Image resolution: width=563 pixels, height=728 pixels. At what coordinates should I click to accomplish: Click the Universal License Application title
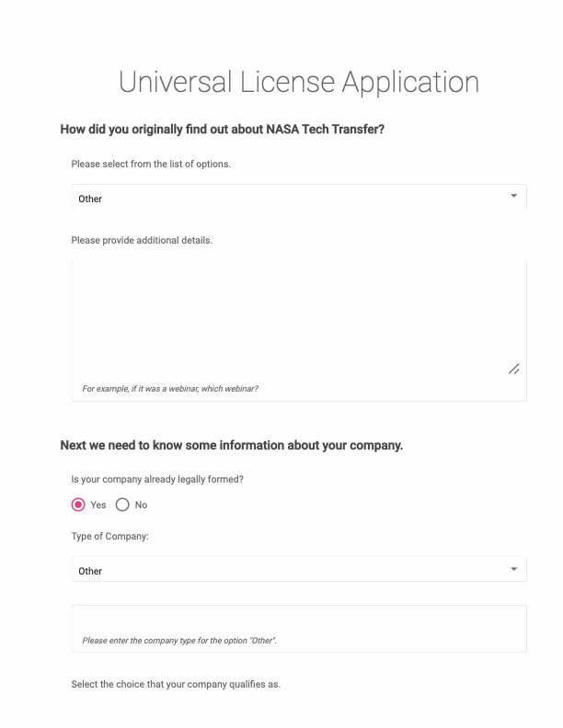coord(299,82)
